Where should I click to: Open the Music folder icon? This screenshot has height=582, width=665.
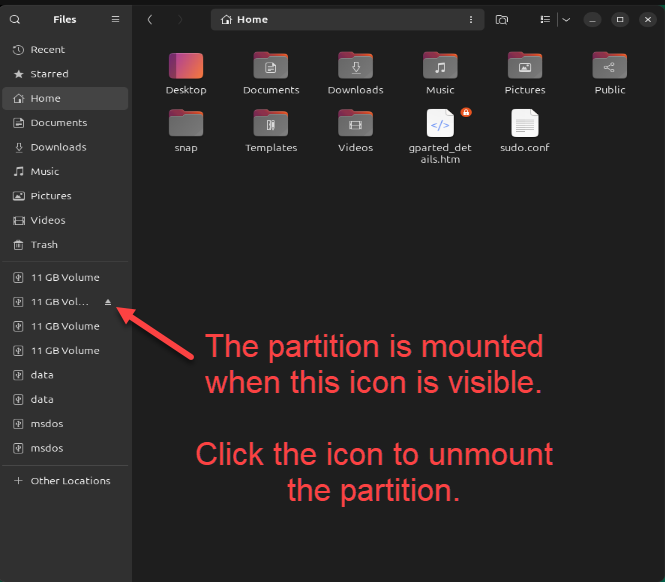(440, 66)
